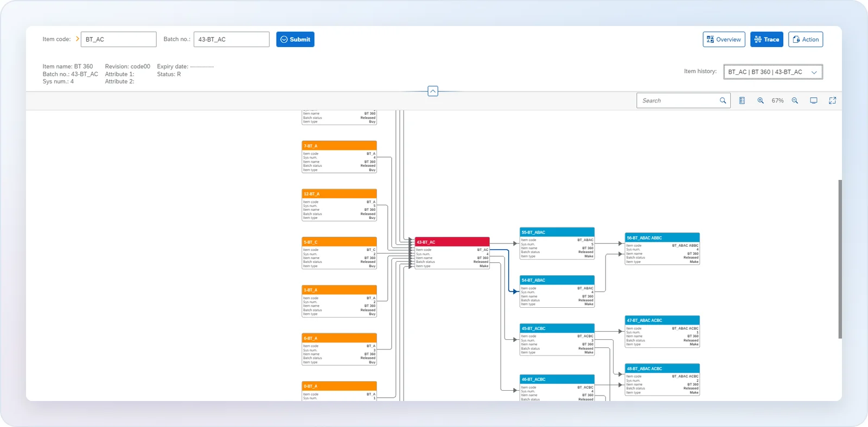
Task: Switch to the Trace view
Action: click(x=767, y=40)
